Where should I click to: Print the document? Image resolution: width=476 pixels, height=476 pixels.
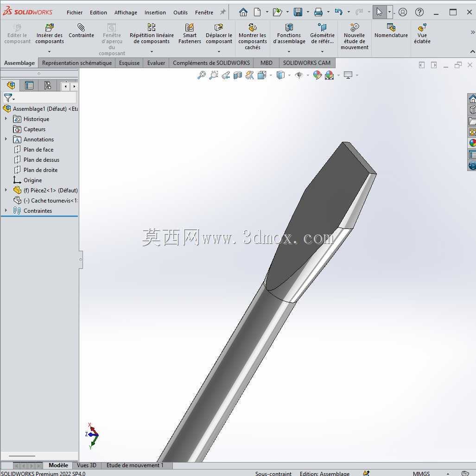click(x=318, y=12)
